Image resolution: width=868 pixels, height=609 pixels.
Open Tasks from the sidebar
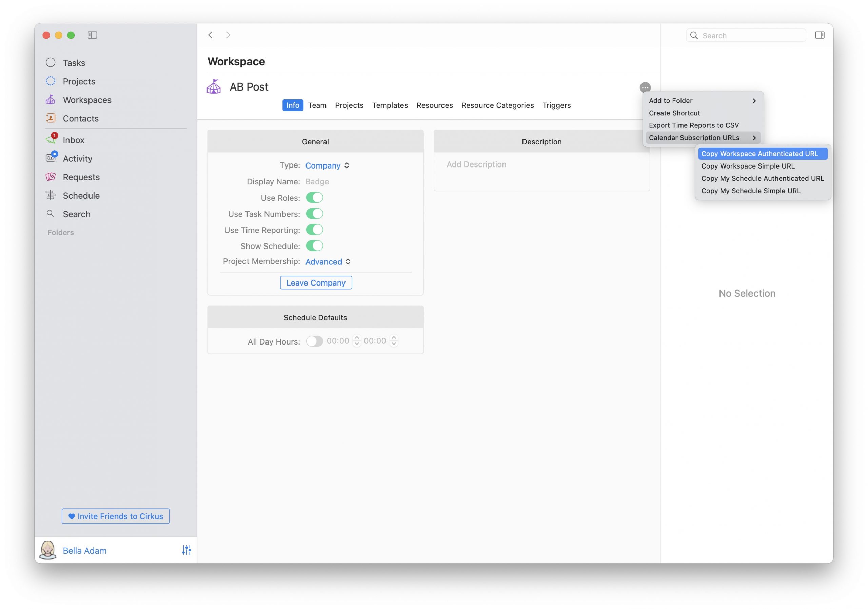(74, 63)
